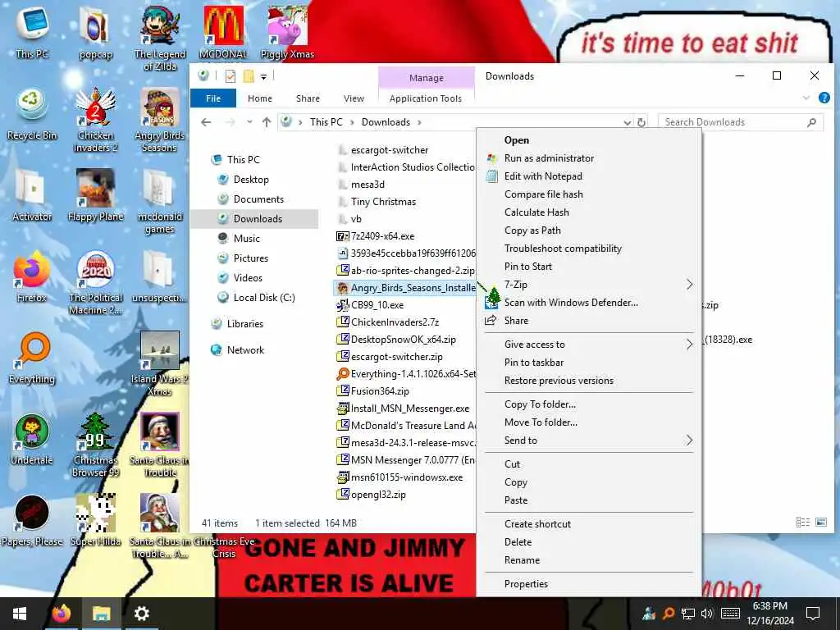Launch Angry Birds Seasons desktop shortcut
Image resolution: width=840 pixels, height=630 pixels.
click(x=160, y=120)
